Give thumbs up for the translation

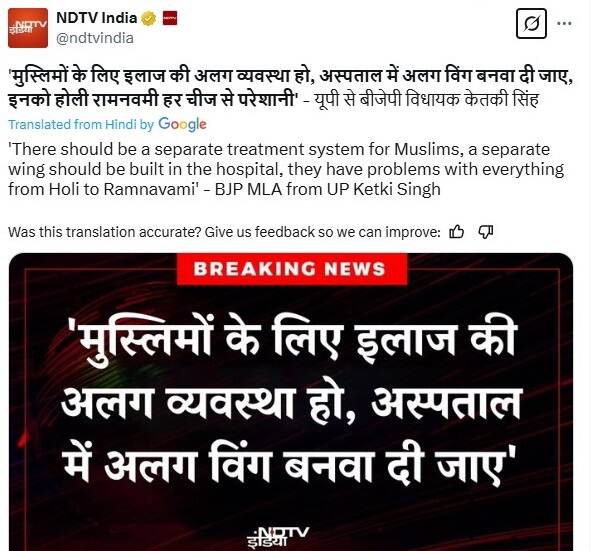456,232
